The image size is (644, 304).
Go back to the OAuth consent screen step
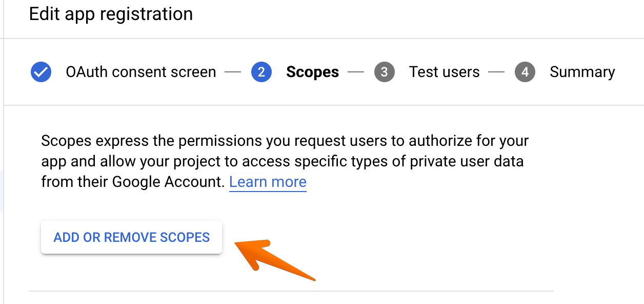pyautogui.click(x=140, y=72)
